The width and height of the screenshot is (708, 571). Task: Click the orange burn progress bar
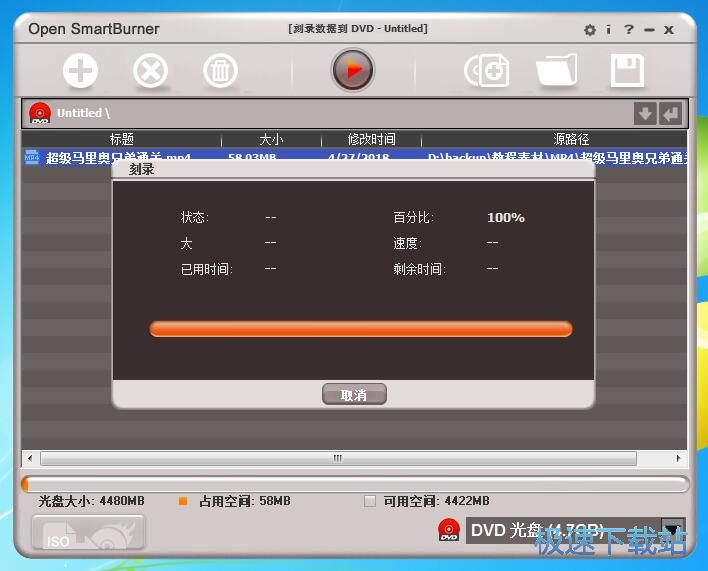pyautogui.click(x=361, y=329)
